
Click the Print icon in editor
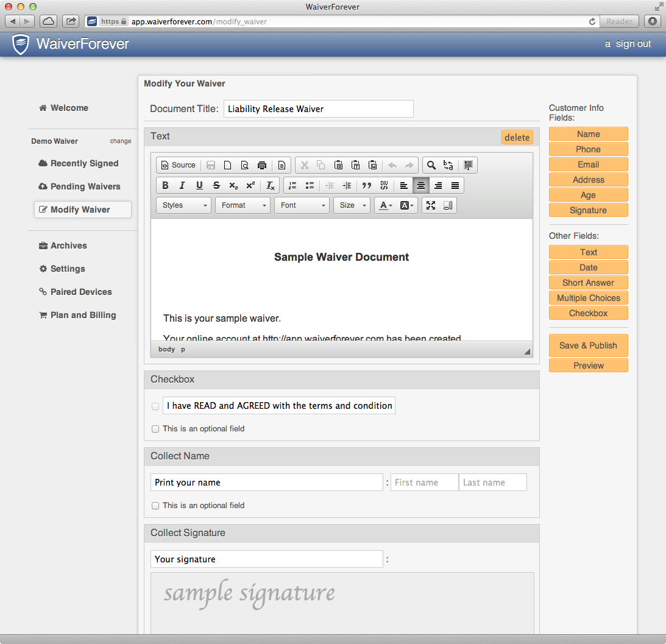(x=262, y=165)
